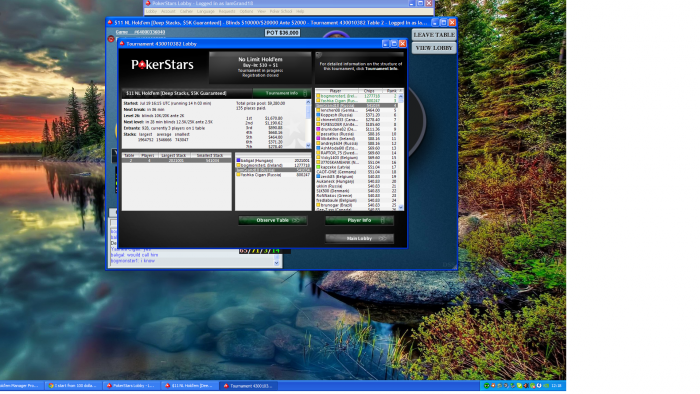Select the RAPTOR_75 row in ranking list
Image resolution: width=700 pixels, height=394 pixels.
coord(357,153)
